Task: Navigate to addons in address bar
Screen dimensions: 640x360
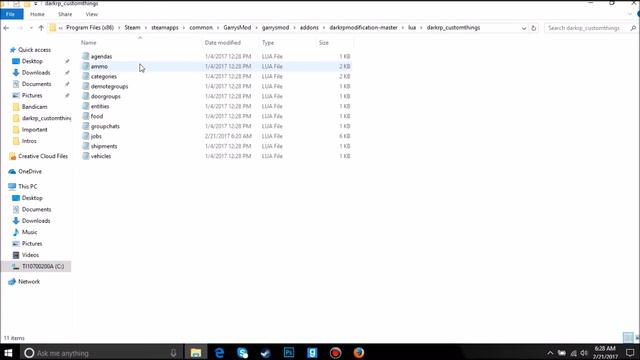Action: [309, 28]
